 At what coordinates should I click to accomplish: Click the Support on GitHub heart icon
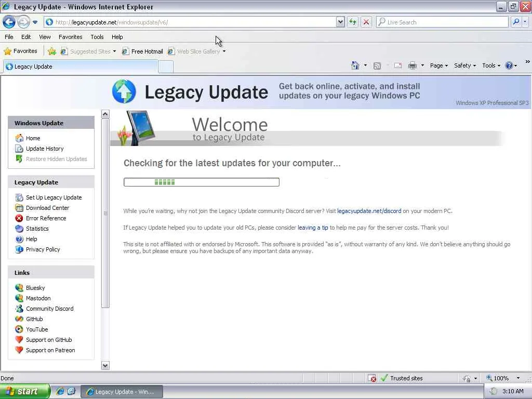tap(19, 340)
